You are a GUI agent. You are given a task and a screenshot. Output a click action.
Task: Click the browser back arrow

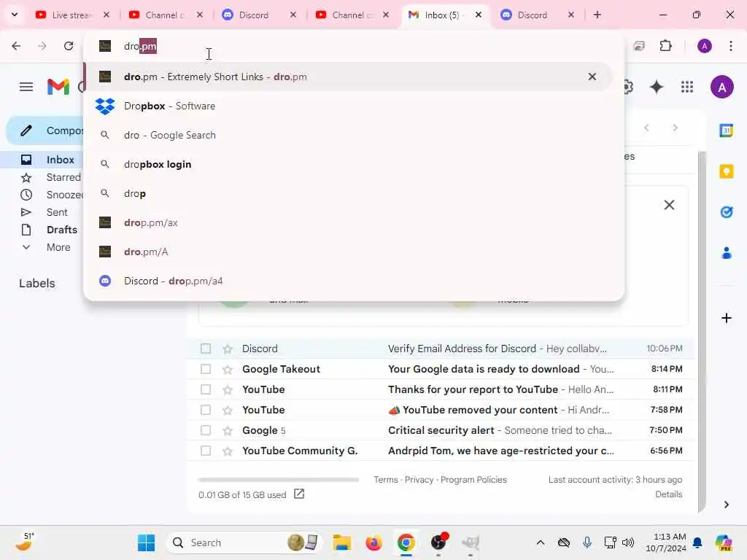pos(16,46)
